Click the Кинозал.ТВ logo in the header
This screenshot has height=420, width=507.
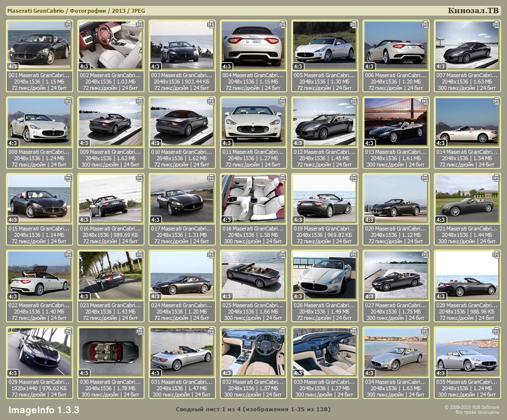click(x=473, y=11)
